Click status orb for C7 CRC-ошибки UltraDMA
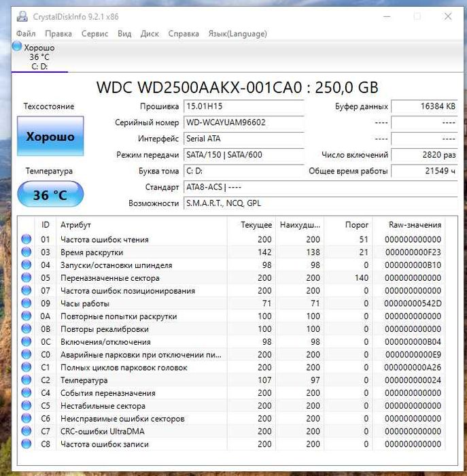The image size is (467, 476). coord(27,431)
